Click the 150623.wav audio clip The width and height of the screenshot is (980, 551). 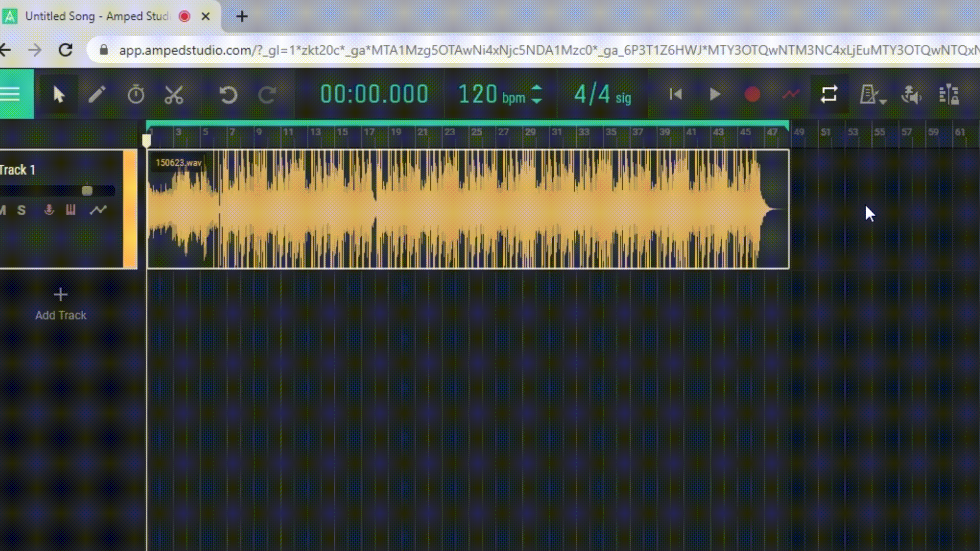click(459, 209)
